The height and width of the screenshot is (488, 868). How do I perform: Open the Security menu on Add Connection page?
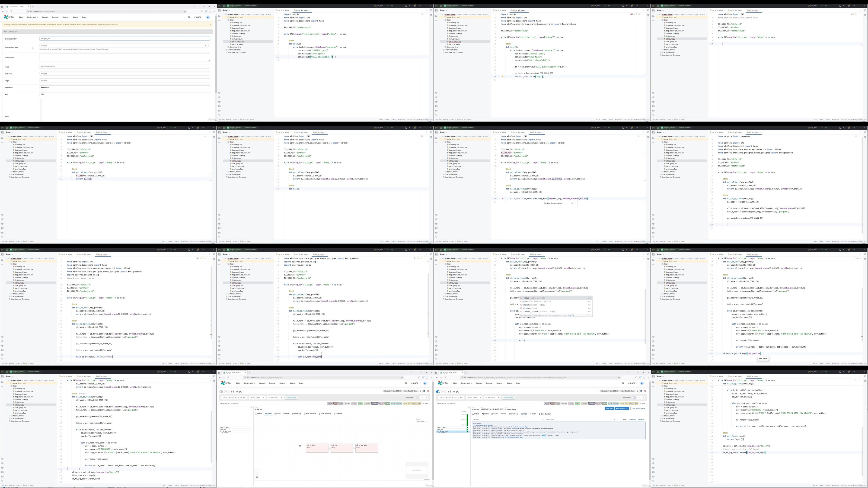tap(55, 17)
